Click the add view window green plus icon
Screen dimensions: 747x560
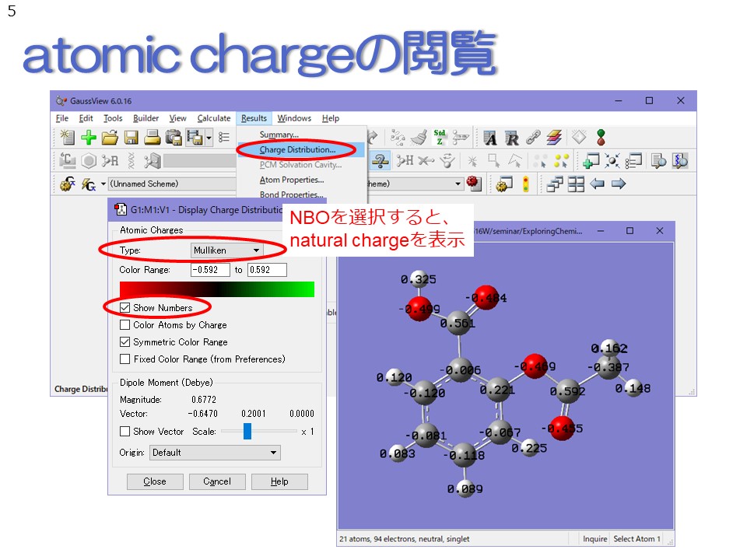(x=591, y=161)
